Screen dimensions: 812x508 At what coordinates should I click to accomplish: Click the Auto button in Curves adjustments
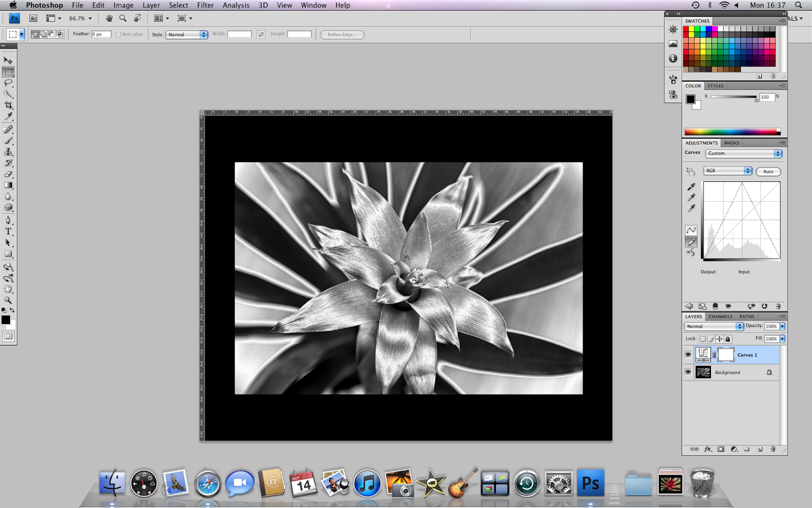768,171
